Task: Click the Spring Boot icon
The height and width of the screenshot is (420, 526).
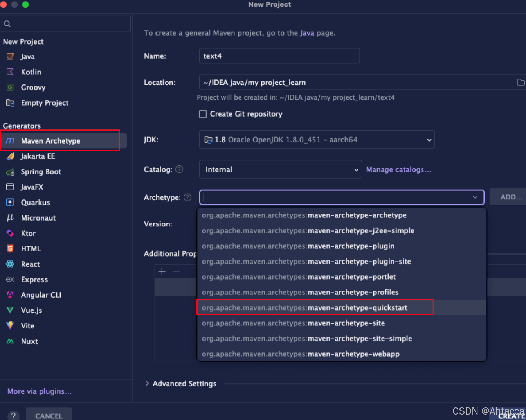Action: [x=10, y=172]
